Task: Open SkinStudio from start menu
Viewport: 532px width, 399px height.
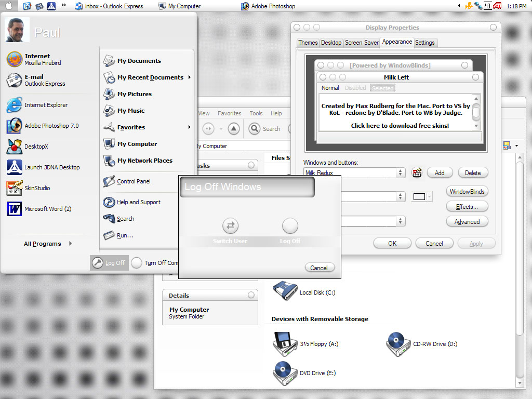Action: (28, 188)
